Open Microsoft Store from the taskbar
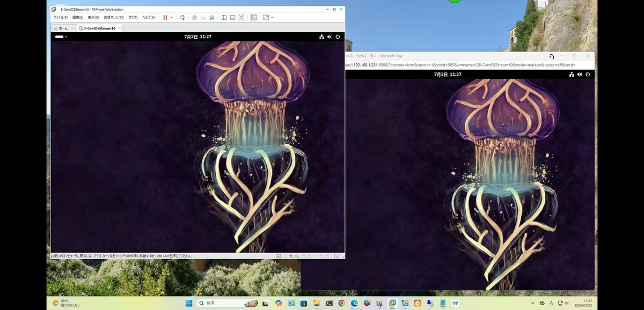The image size is (644, 310). [x=304, y=303]
